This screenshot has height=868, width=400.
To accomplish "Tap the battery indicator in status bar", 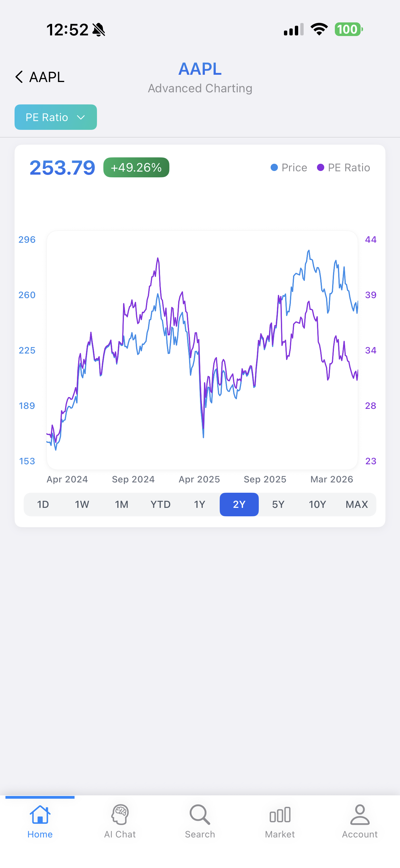I will point(349,29).
